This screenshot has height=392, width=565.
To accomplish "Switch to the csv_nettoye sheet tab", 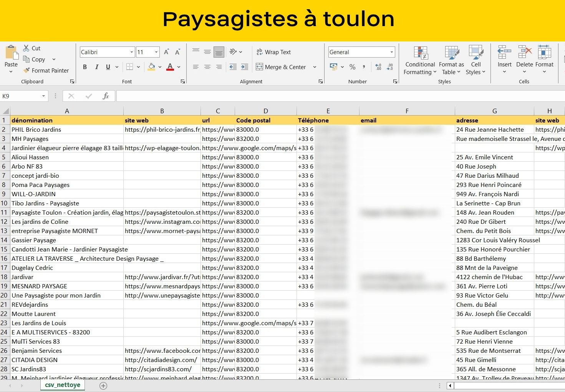I will pos(63,385).
